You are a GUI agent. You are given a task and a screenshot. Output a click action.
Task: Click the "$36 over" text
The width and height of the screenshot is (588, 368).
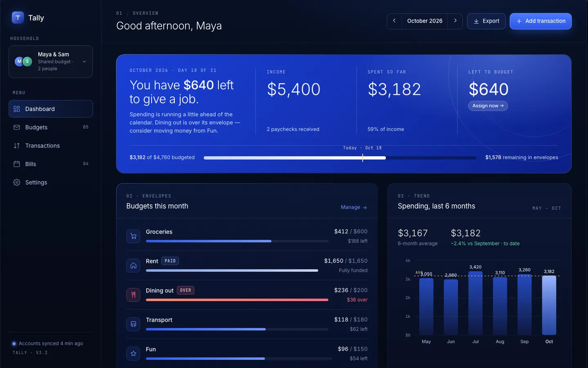(x=357, y=300)
